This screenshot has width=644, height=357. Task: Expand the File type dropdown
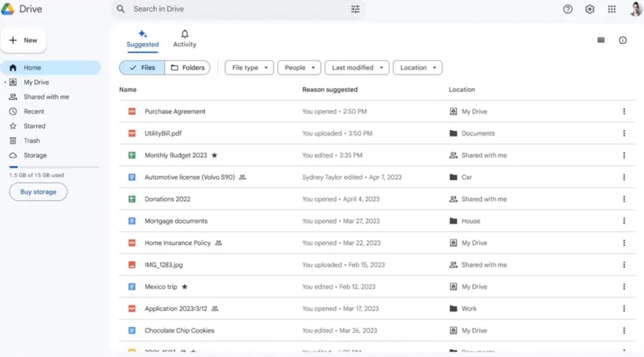249,68
